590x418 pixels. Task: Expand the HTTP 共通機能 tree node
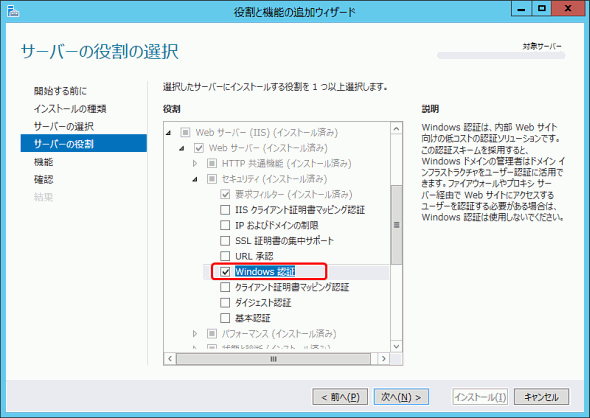[x=195, y=163]
